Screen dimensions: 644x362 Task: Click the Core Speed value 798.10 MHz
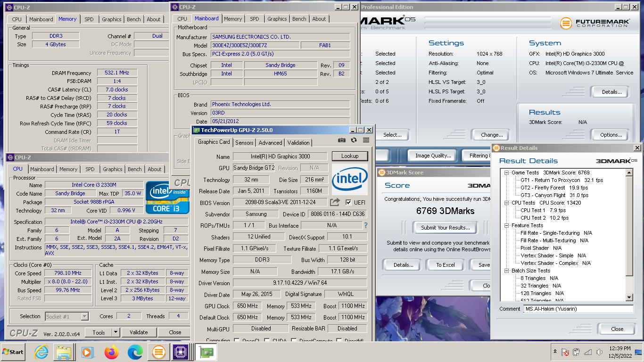68,273
